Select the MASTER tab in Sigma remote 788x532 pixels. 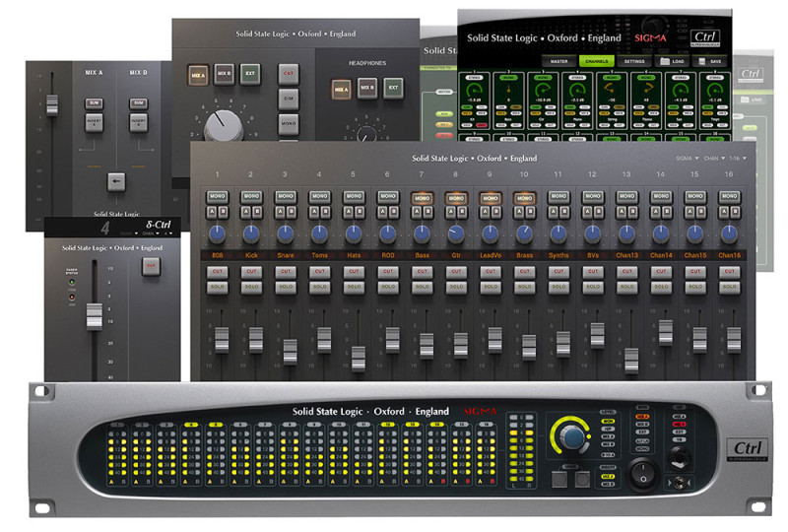coord(559,61)
